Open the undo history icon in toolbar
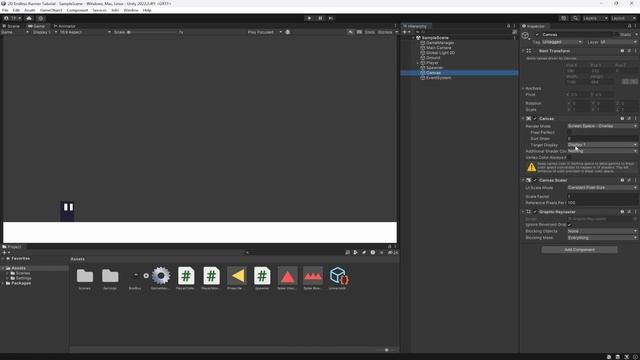This screenshot has width=640, height=360. coord(564,18)
